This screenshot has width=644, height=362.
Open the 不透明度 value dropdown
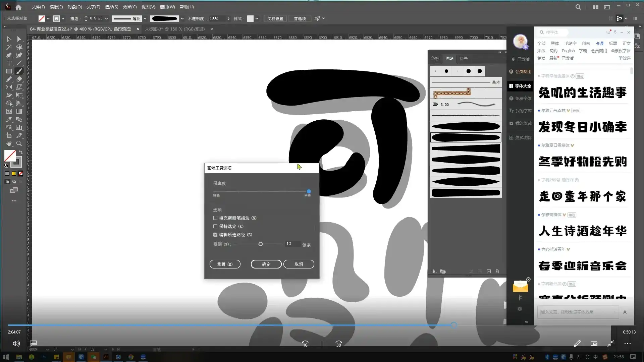[x=228, y=18]
